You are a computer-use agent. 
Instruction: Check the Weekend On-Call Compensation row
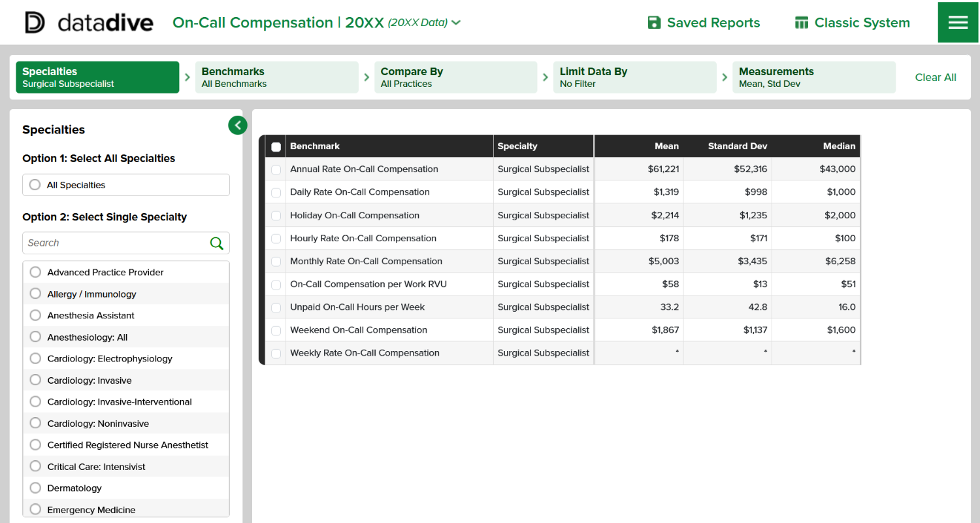(276, 330)
